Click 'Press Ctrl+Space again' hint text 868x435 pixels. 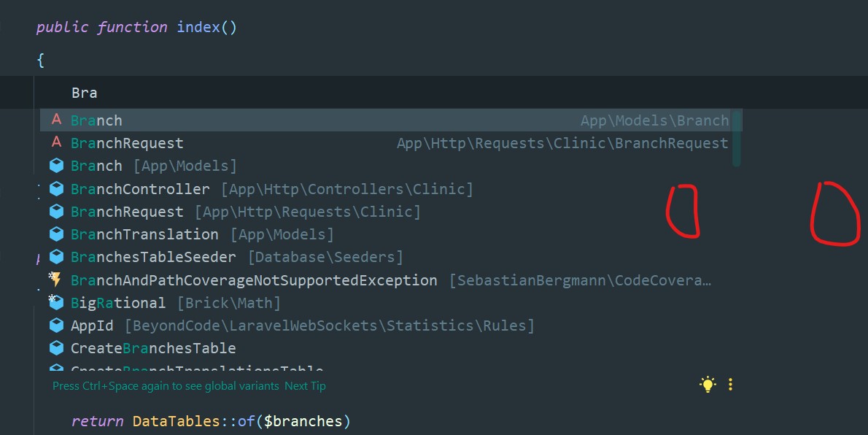(166, 385)
